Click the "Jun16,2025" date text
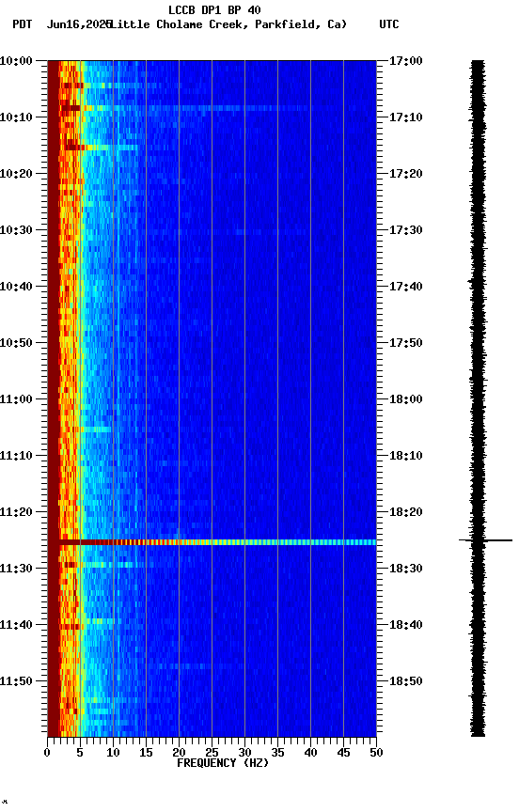Viewport: 519px width, 812px height. [x=79, y=24]
